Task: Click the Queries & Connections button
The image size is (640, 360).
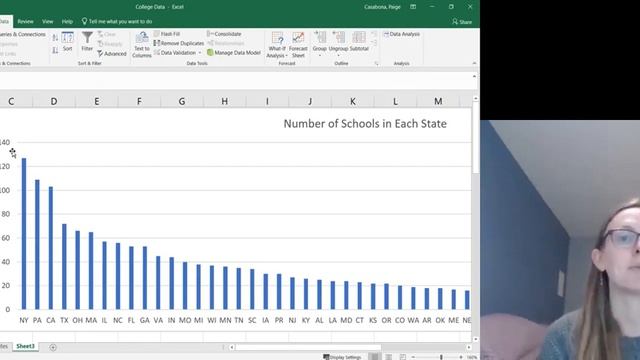Action: (22, 34)
